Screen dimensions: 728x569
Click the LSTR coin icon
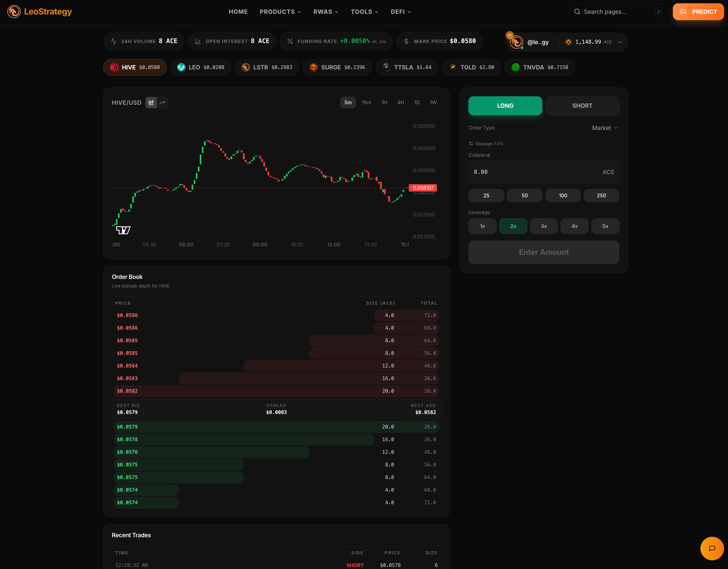point(246,67)
